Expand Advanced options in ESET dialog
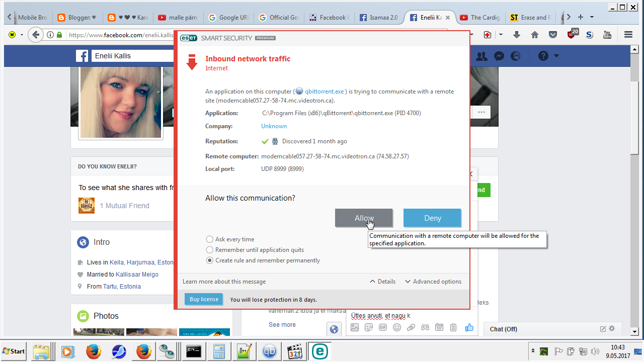 (x=433, y=282)
